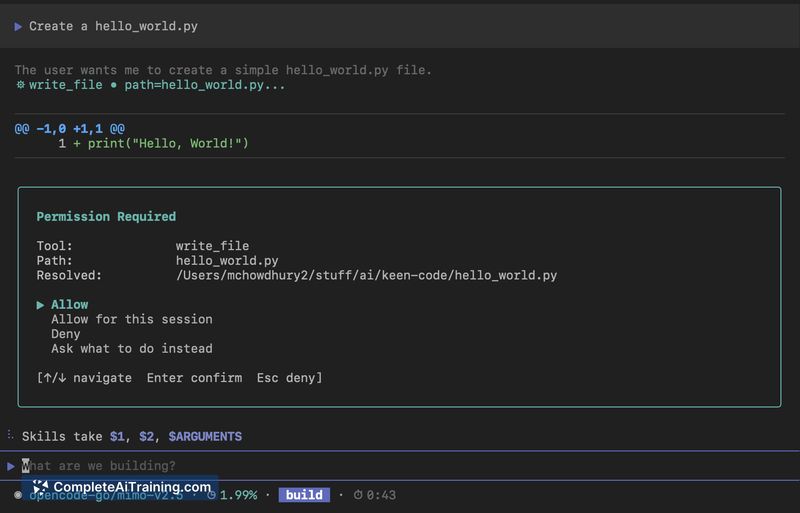
Task: Click the '$2' token in the tip
Action: (x=146, y=437)
